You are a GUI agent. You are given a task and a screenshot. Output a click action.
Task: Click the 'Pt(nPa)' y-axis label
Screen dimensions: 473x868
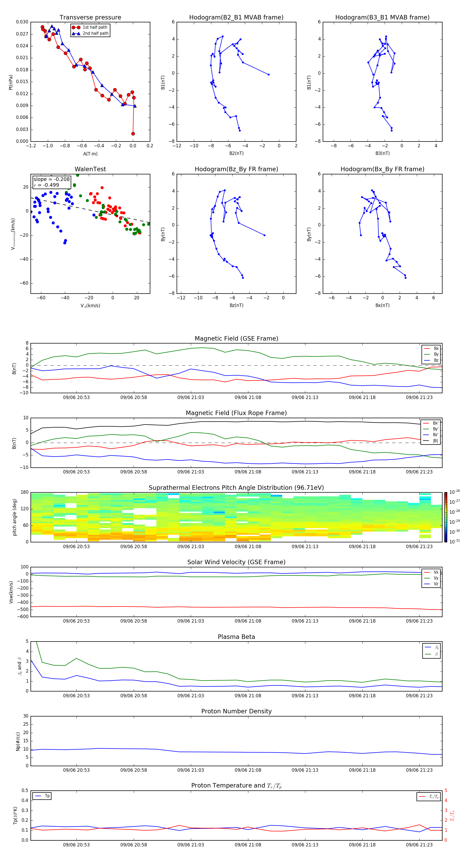11,82
